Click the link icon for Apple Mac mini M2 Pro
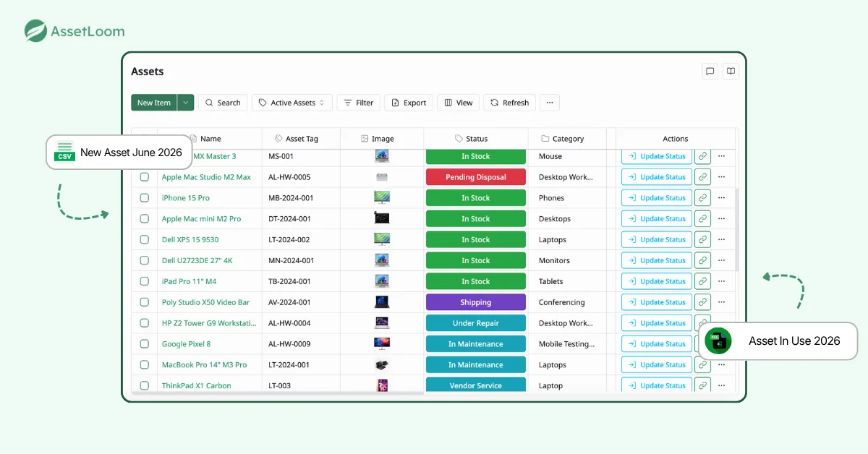This screenshot has width=868, height=454. click(702, 219)
